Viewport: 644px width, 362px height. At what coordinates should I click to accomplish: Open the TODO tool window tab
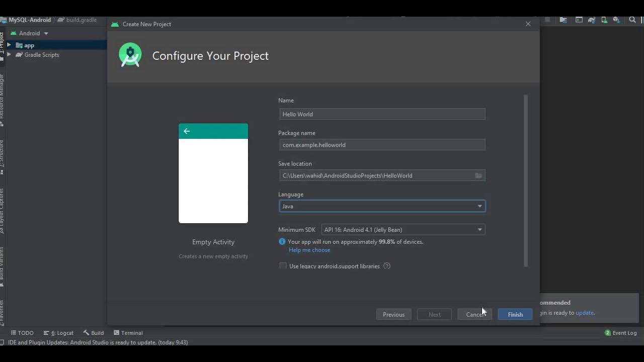click(22, 333)
